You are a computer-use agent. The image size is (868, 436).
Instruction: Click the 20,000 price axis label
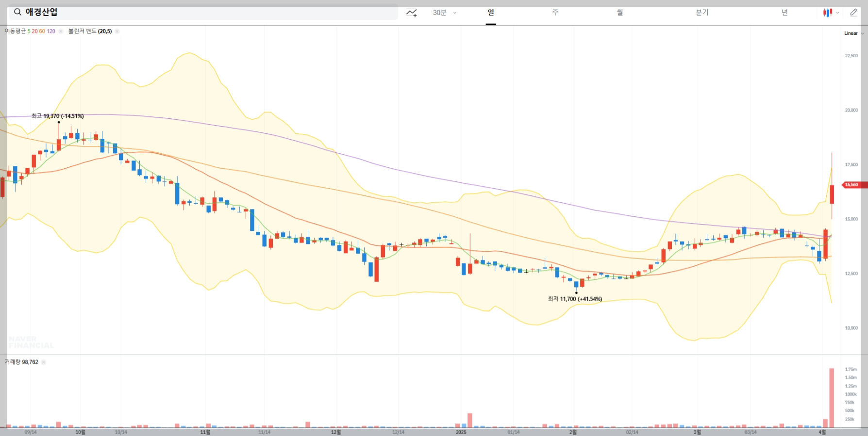[851, 110]
